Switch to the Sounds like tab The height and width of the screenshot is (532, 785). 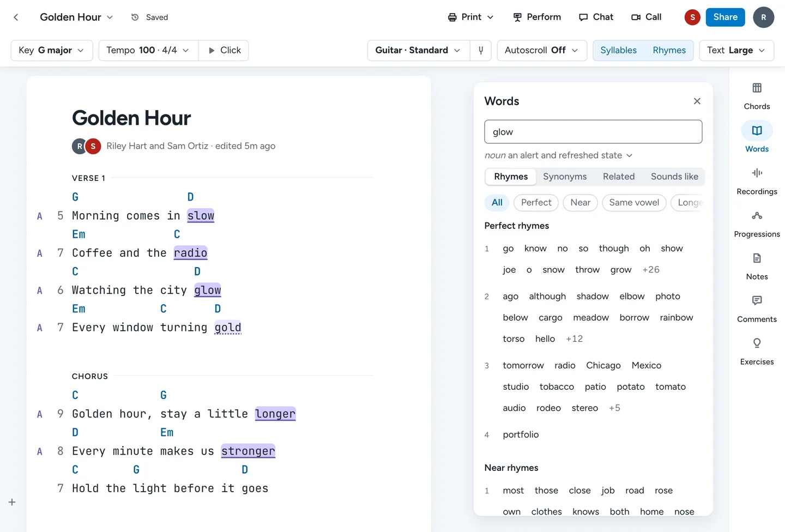[674, 177]
